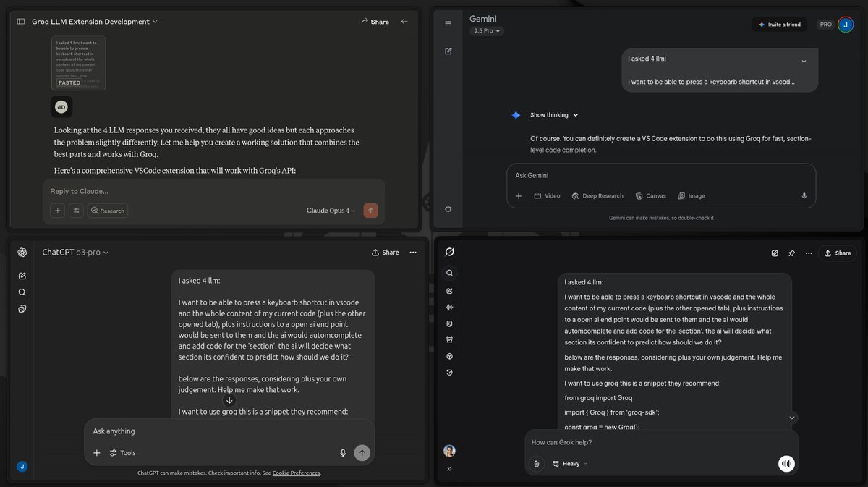Open the Gemini hamburger main menu
This screenshot has height=487, width=868.
coord(448,23)
